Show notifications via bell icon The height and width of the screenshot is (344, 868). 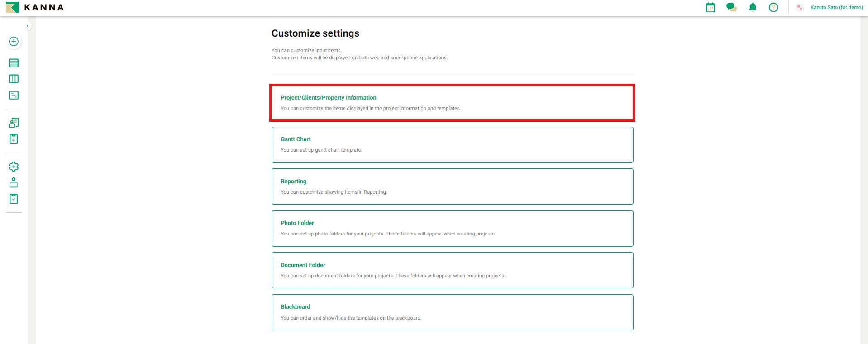753,7
